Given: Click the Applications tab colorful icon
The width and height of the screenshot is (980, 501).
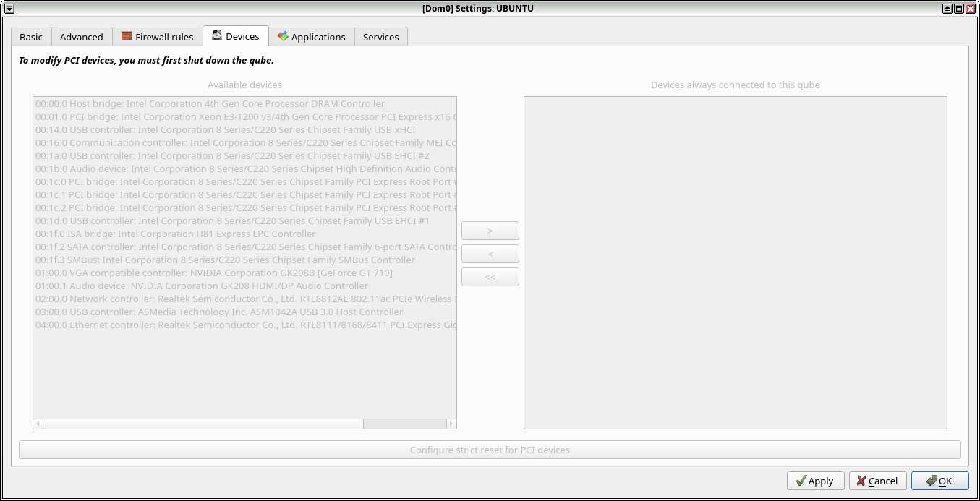Looking at the screenshot, I should (283, 36).
